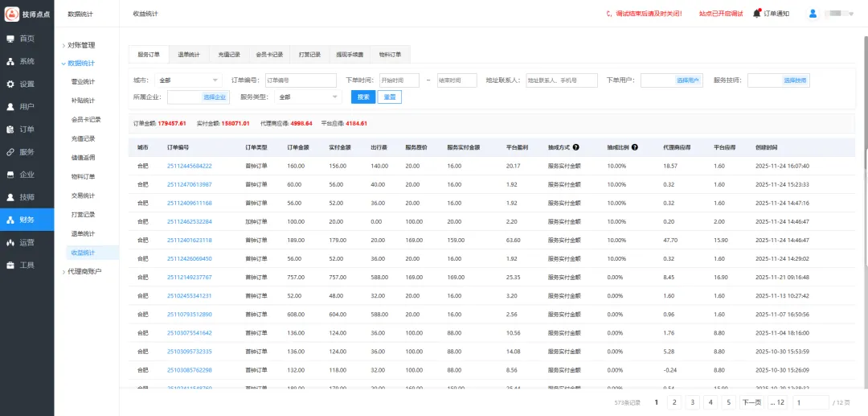Click the 运营 icon in left sidebar
Viewport: 868px width, 416px height.
(x=10, y=242)
